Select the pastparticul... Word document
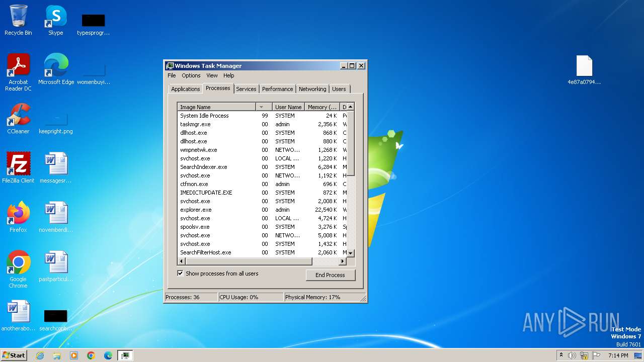Viewport: 644px width, 362px height. point(55,266)
